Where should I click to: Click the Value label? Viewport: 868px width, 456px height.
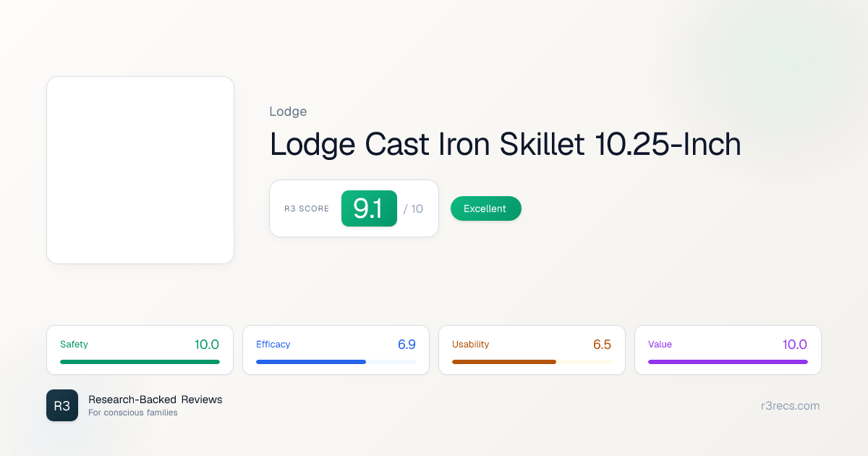[660, 345]
